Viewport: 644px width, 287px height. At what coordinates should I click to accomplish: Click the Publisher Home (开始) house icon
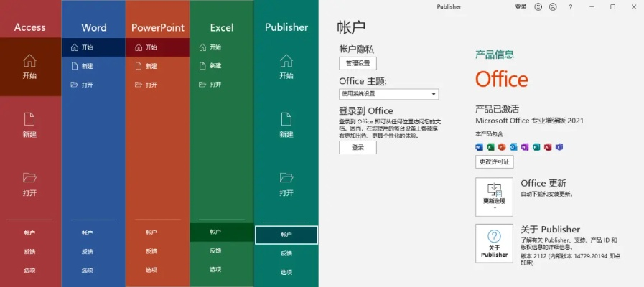(286, 60)
